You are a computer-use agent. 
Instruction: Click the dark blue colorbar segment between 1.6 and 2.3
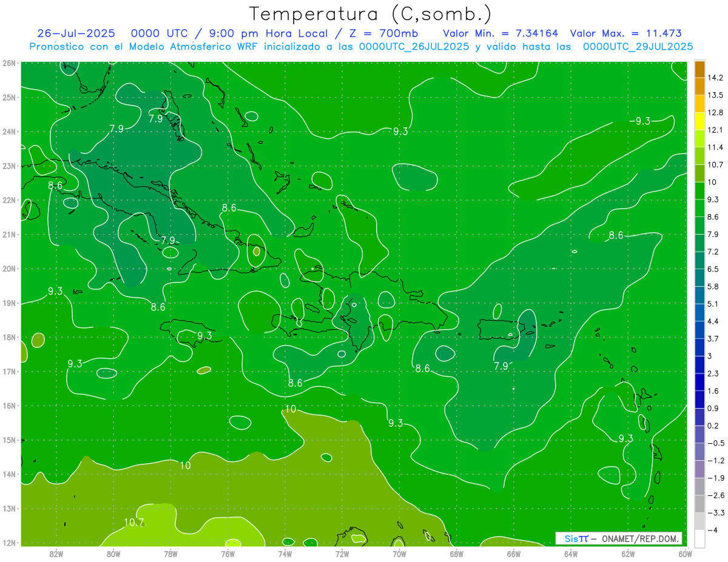click(699, 382)
